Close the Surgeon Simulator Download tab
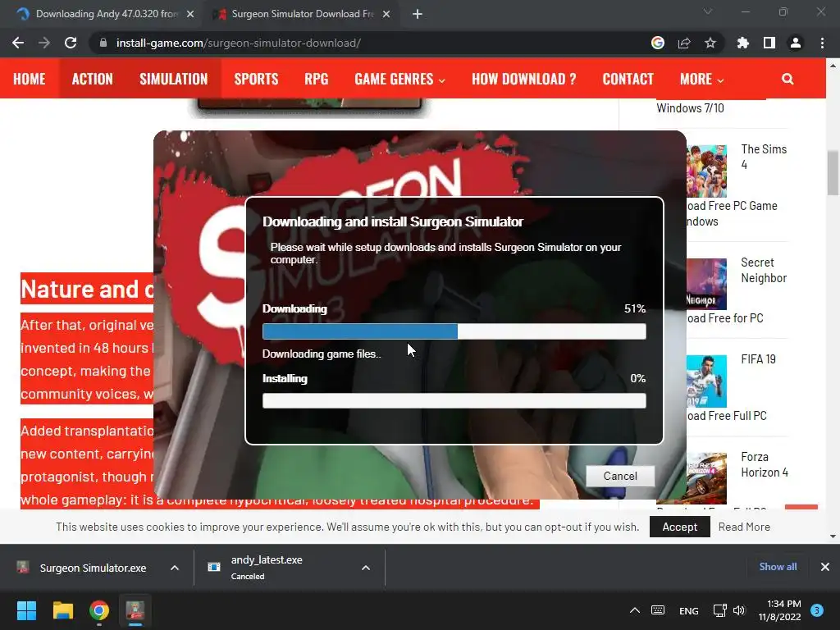Image resolution: width=840 pixels, height=630 pixels. click(x=386, y=14)
